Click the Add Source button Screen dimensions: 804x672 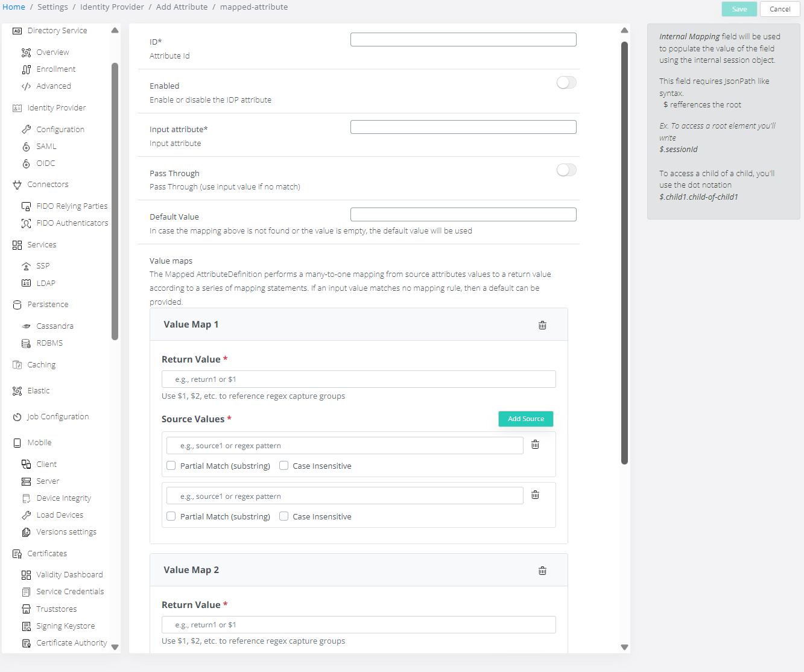(525, 419)
